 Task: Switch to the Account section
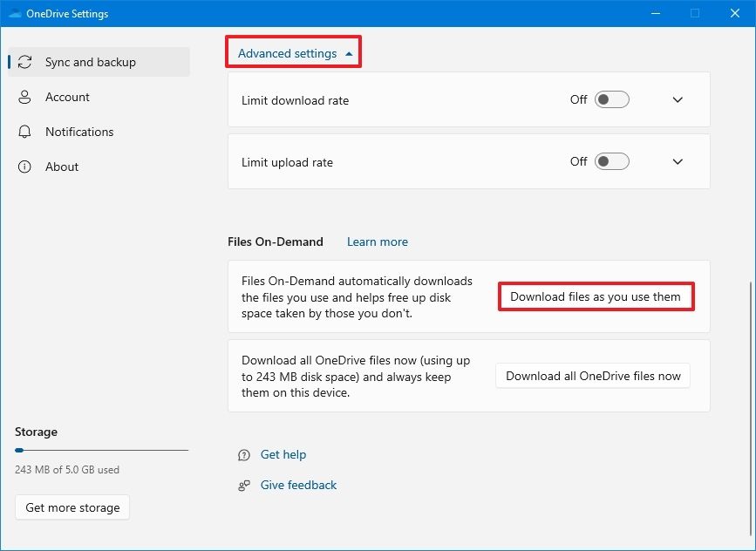(67, 97)
